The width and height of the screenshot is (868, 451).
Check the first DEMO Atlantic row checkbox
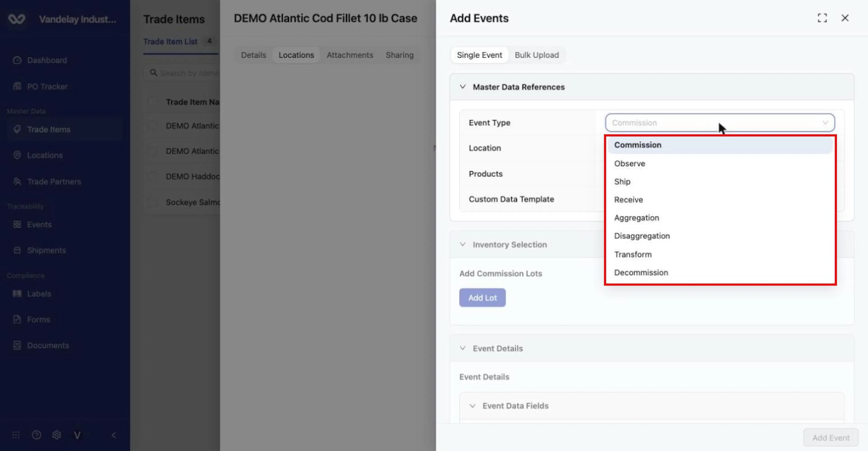coord(153,126)
